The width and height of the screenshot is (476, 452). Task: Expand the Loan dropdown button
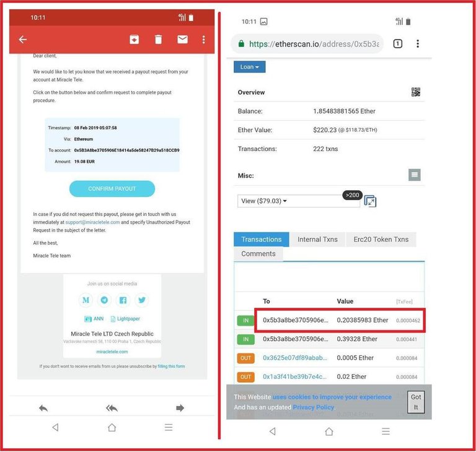point(250,67)
